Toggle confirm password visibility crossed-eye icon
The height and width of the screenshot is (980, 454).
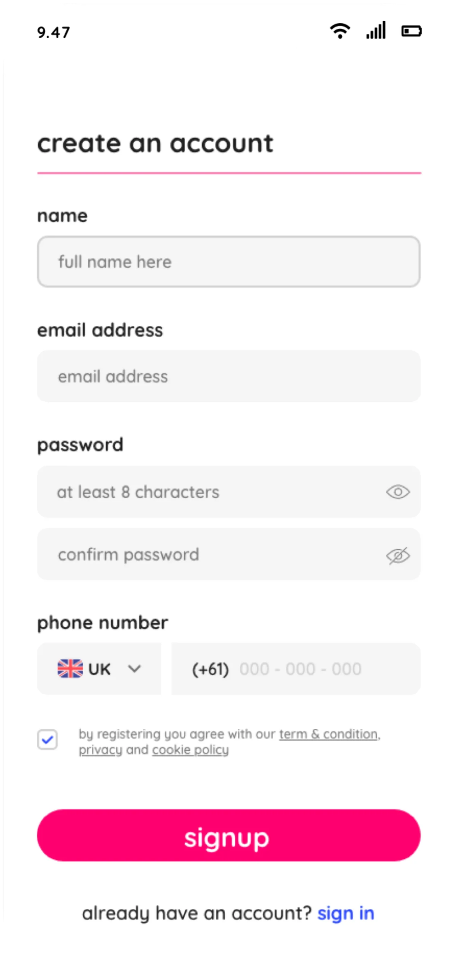click(x=398, y=555)
